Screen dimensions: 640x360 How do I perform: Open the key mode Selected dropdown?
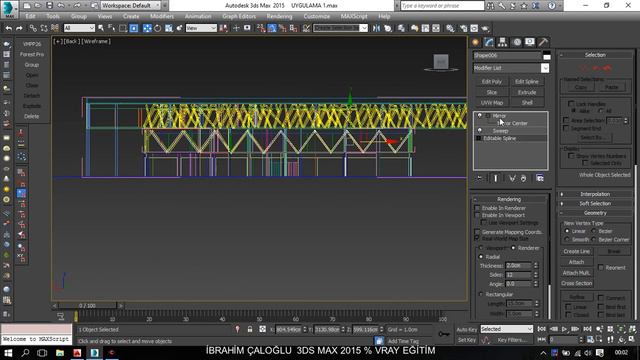[507, 329]
